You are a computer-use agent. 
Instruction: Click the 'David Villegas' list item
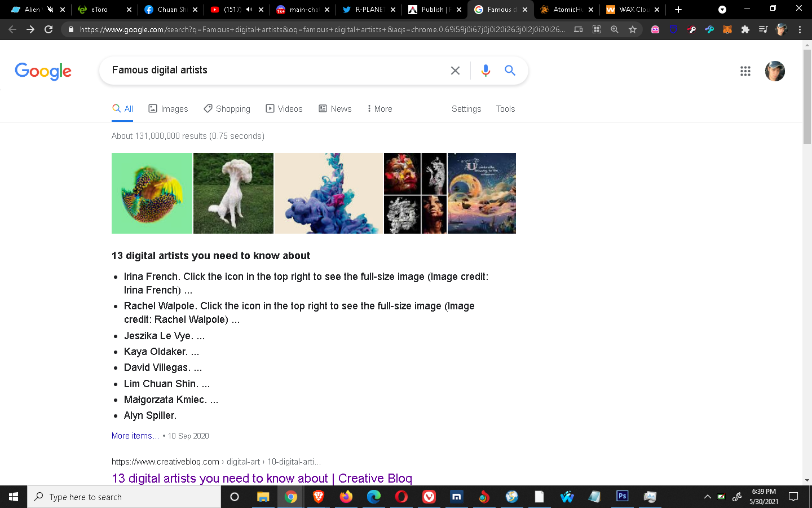point(163,367)
